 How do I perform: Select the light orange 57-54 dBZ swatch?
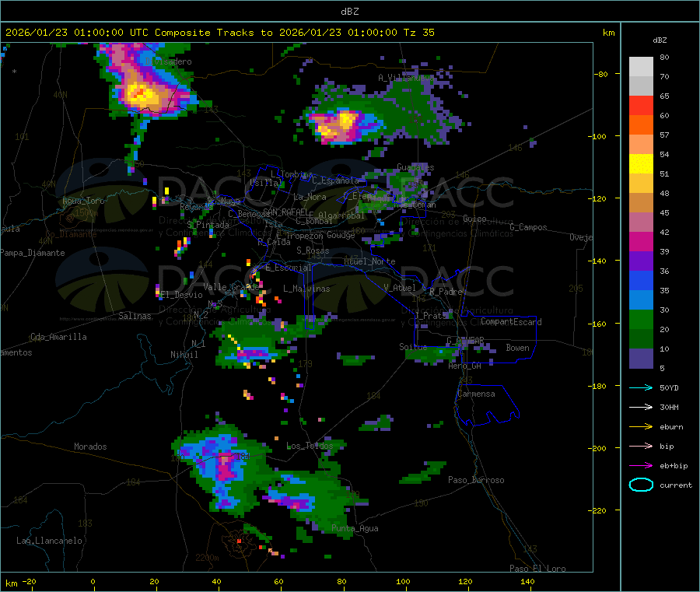tap(641, 145)
